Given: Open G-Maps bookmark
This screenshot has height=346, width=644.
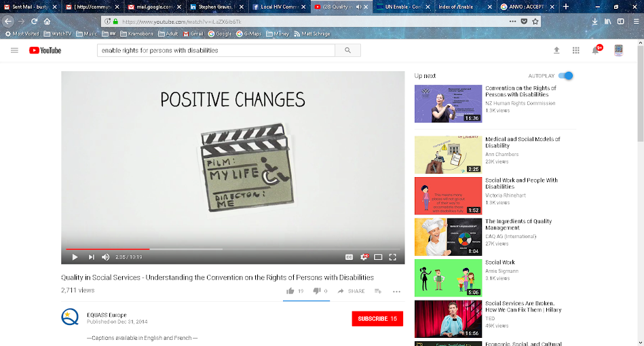Looking at the screenshot, I should [x=249, y=34].
